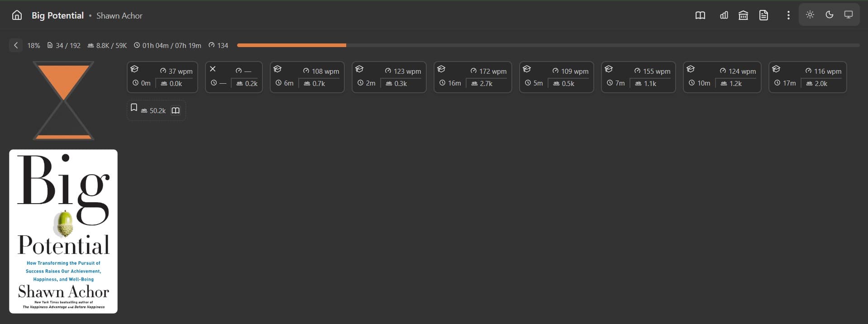Click the graduation cap icon on the 109 wpm card
The width and height of the screenshot is (868, 324).
click(527, 69)
